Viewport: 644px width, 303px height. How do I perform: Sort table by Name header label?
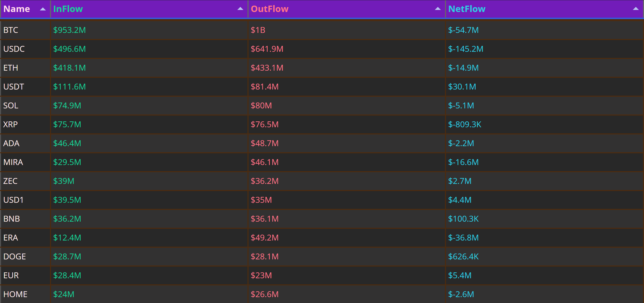pos(17,9)
